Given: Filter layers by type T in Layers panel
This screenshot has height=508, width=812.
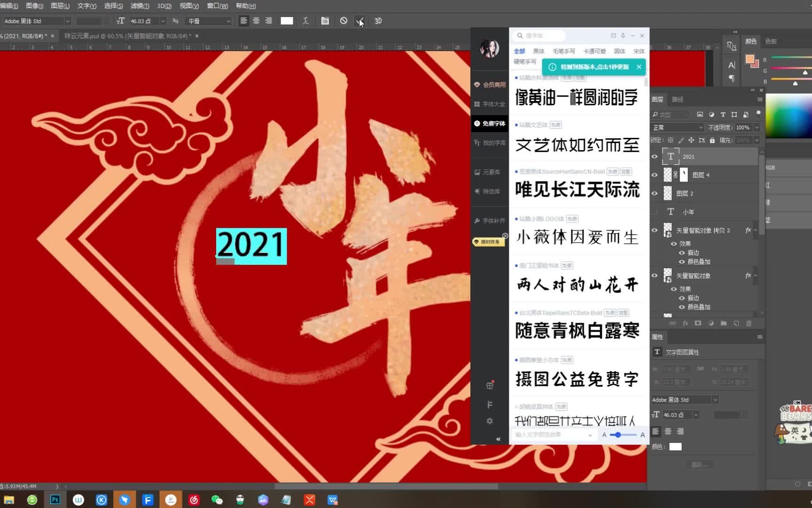Looking at the screenshot, I should tap(722, 114).
